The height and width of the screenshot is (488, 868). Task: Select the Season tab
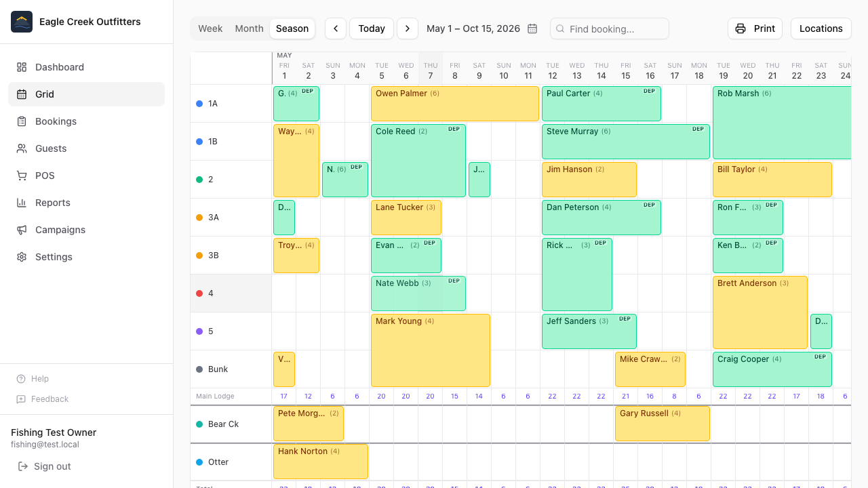point(292,28)
